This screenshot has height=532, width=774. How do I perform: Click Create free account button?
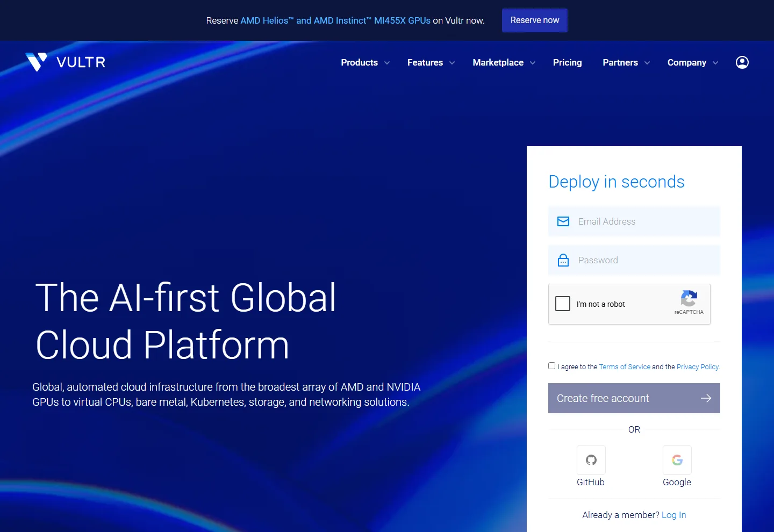[634, 398]
